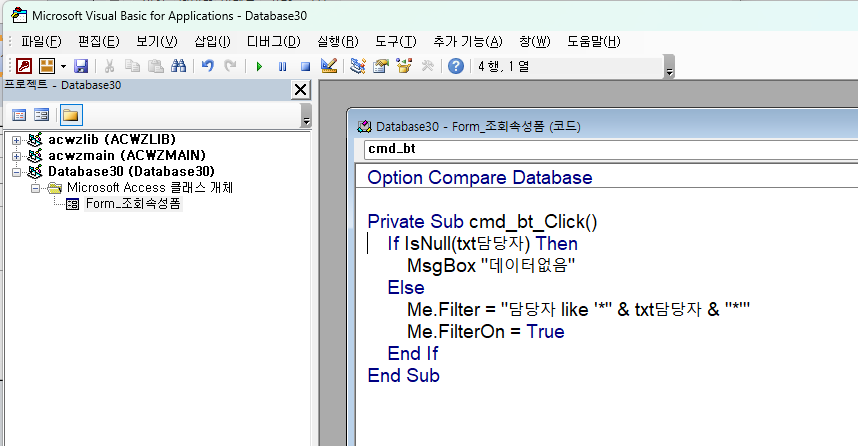Open the 창(W) menu
Viewport: 858px width, 446px height.
[535, 42]
